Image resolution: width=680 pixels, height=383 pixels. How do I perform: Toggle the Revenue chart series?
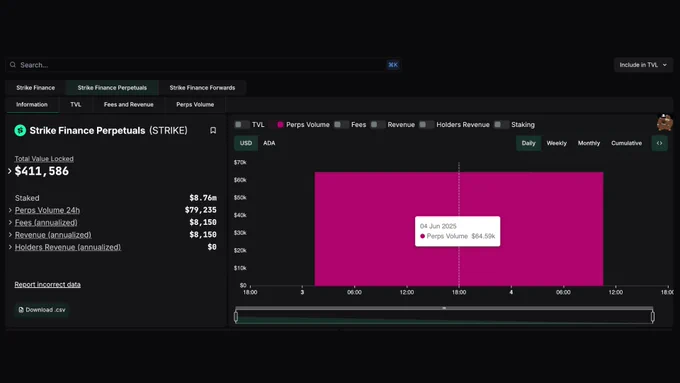pos(378,124)
